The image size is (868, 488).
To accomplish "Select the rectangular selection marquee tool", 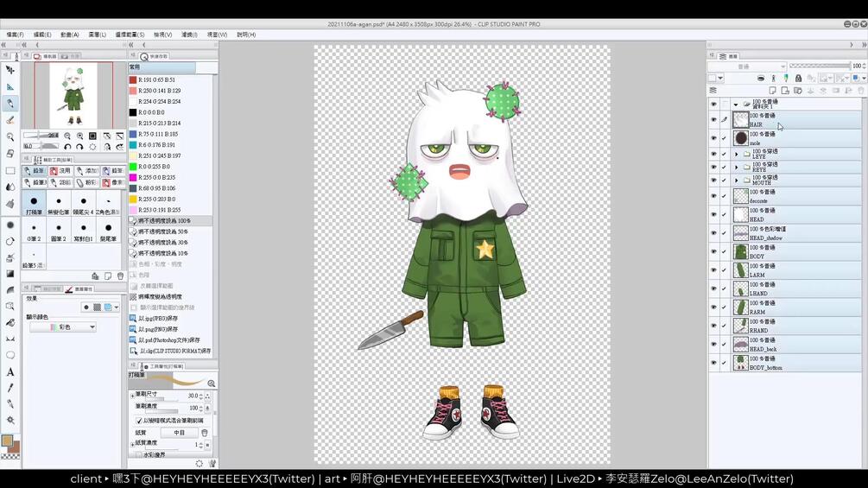I will point(10,170).
